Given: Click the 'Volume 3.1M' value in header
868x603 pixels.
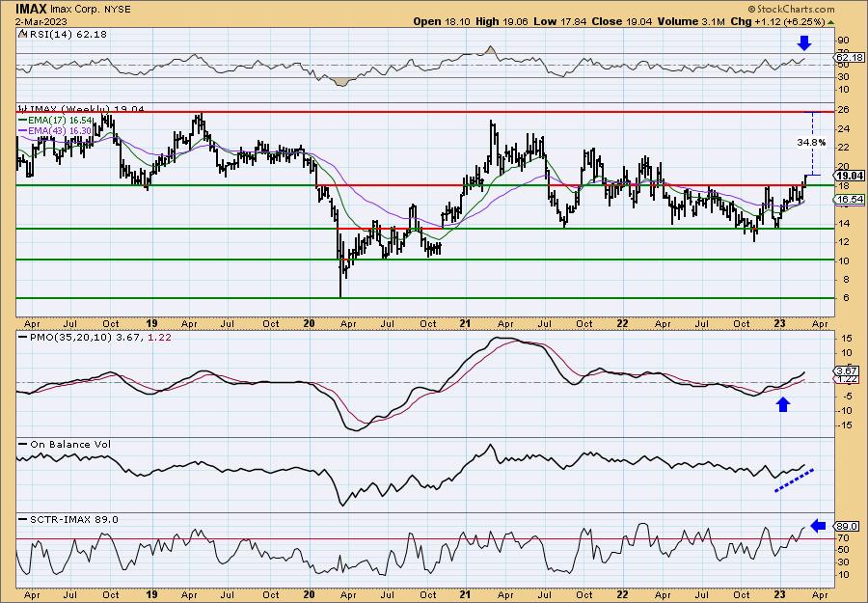Looking at the screenshot, I should click(691, 21).
